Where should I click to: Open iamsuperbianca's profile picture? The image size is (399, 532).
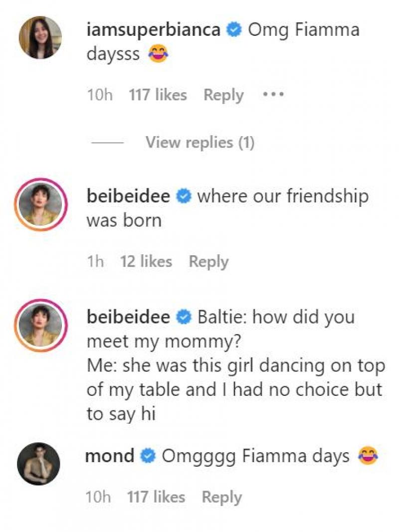[x=40, y=37]
